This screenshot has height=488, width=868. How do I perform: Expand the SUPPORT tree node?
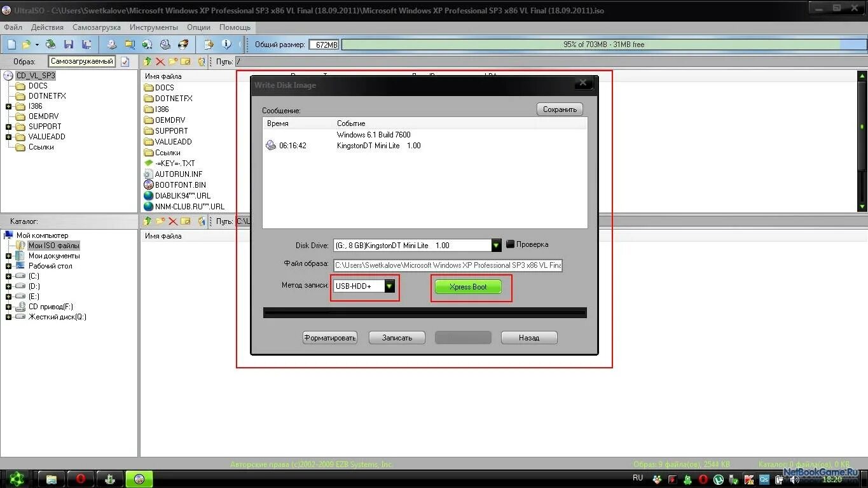8,127
